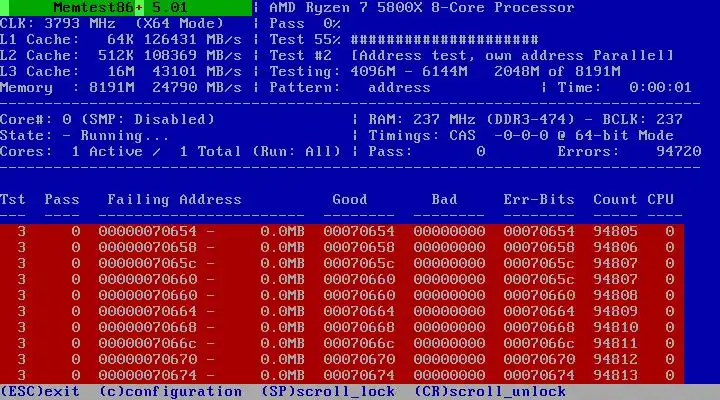This screenshot has width=720, height=400.
Task: Click failing address 00000070668
Action: [x=147, y=327]
